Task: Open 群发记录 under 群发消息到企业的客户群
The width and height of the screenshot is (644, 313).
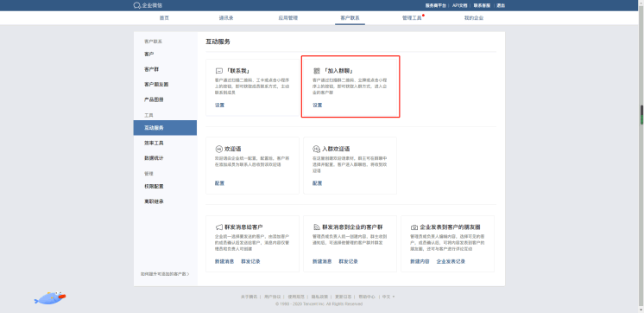Action: coord(348,262)
